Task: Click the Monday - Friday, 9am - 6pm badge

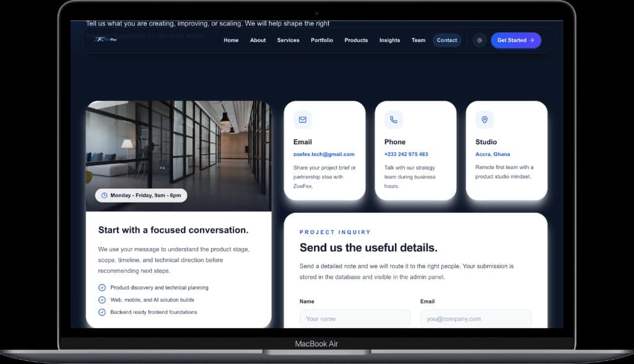Action: pos(141,196)
